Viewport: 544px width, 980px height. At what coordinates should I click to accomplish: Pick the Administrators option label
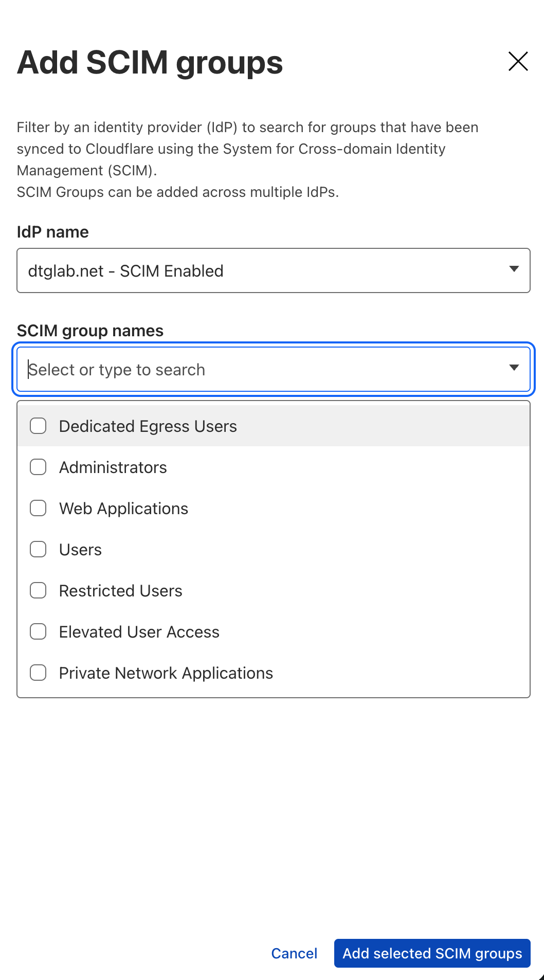[113, 467]
